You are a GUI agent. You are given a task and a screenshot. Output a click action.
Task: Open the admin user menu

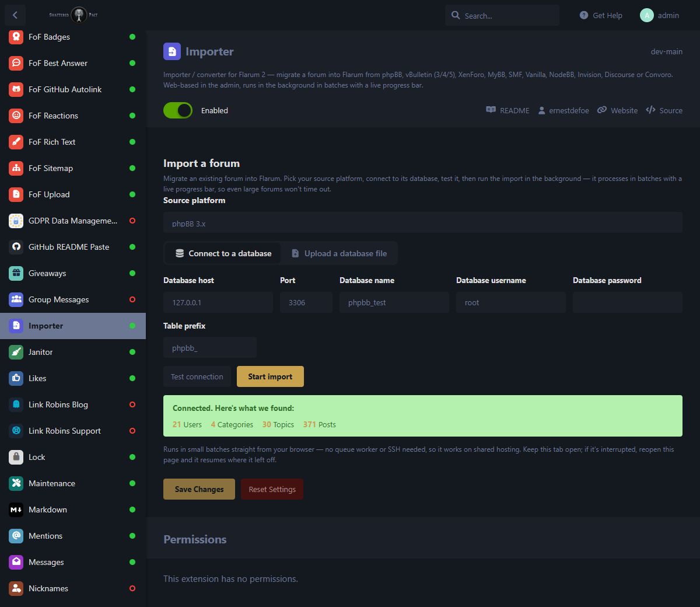pyautogui.click(x=660, y=15)
